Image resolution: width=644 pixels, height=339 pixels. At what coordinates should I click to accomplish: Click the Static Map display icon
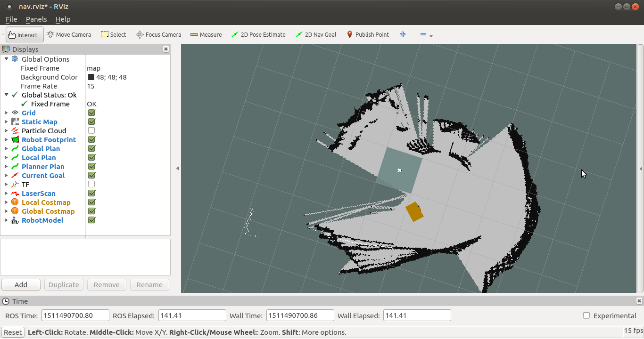click(x=15, y=121)
